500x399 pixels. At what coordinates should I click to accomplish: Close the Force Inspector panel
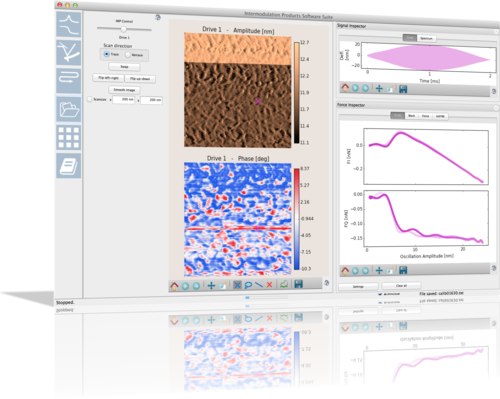[496, 108]
